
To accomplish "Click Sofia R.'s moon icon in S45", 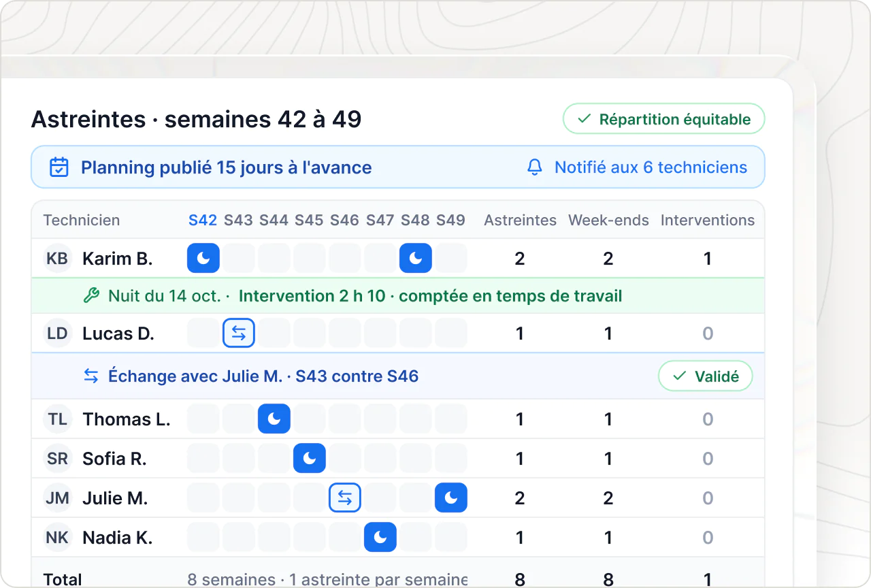I will coord(310,459).
